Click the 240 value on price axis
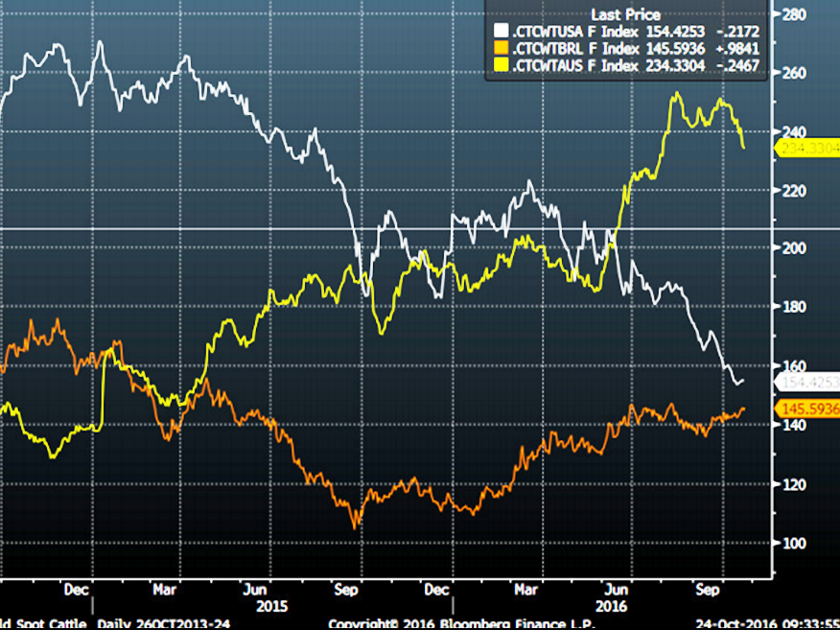Screen dimensions: 840x630 coord(794,131)
